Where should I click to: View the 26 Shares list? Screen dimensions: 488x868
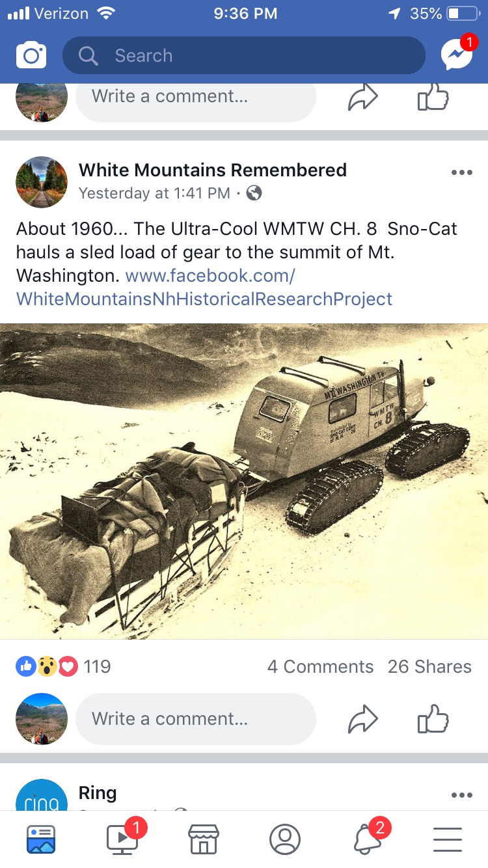point(429,666)
